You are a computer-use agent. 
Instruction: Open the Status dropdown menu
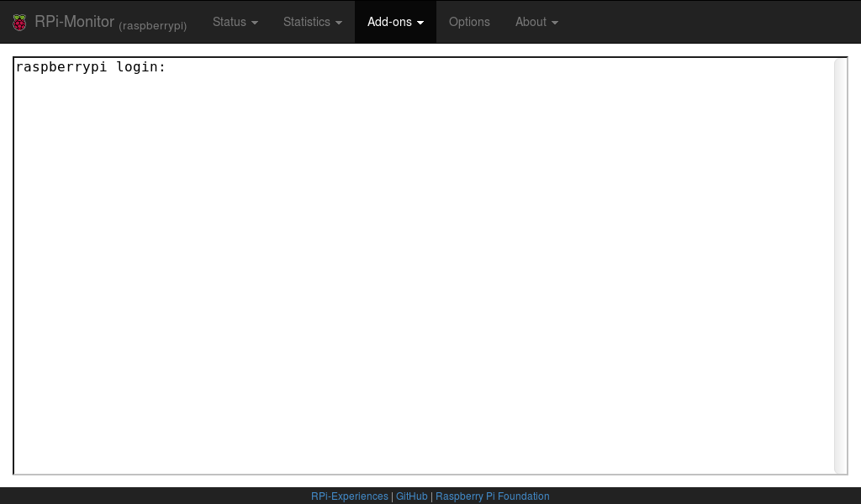point(229,22)
